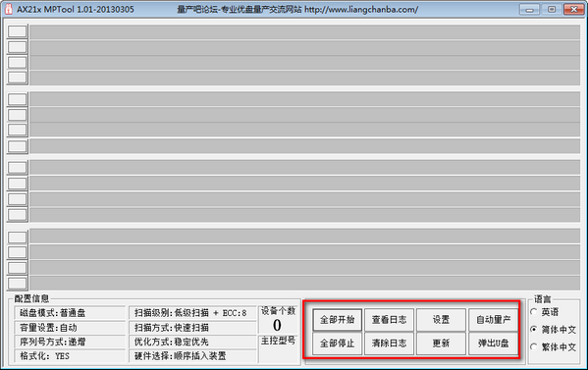Click the 更新 refresh button
588x370 pixels.
pos(441,344)
